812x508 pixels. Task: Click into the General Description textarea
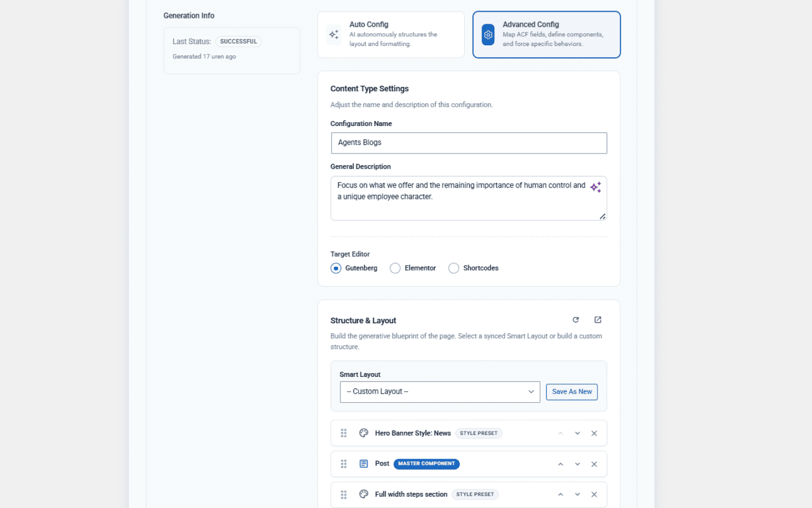[469, 198]
